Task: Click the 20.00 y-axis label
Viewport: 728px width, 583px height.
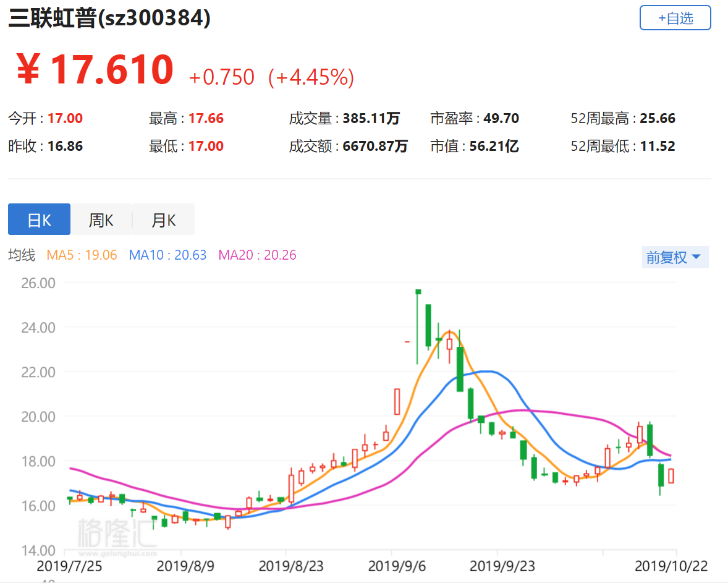Action: coord(38,417)
